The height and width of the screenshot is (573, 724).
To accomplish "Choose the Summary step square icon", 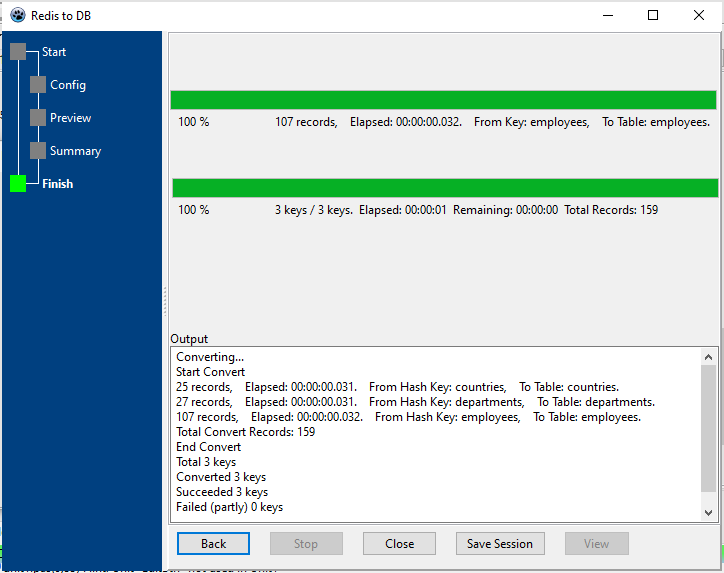I will pyautogui.click(x=38, y=151).
